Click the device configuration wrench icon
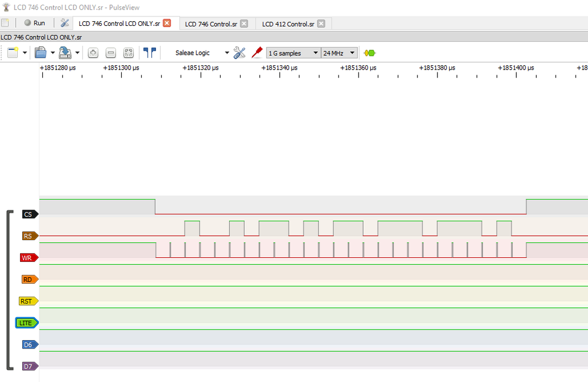This screenshot has width=588, height=382. (239, 53)
